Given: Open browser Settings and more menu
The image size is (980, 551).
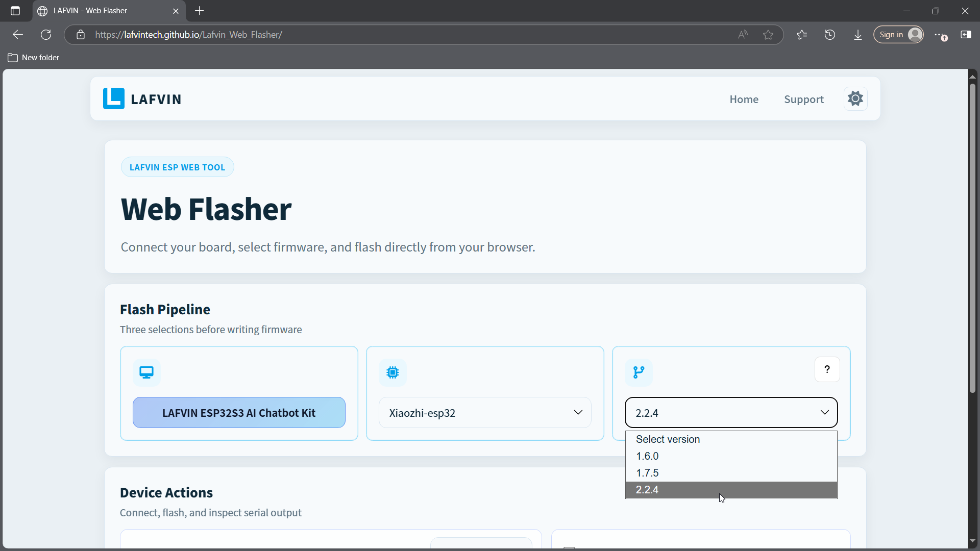Looking at the screenshot, I should tap(940, 35).
